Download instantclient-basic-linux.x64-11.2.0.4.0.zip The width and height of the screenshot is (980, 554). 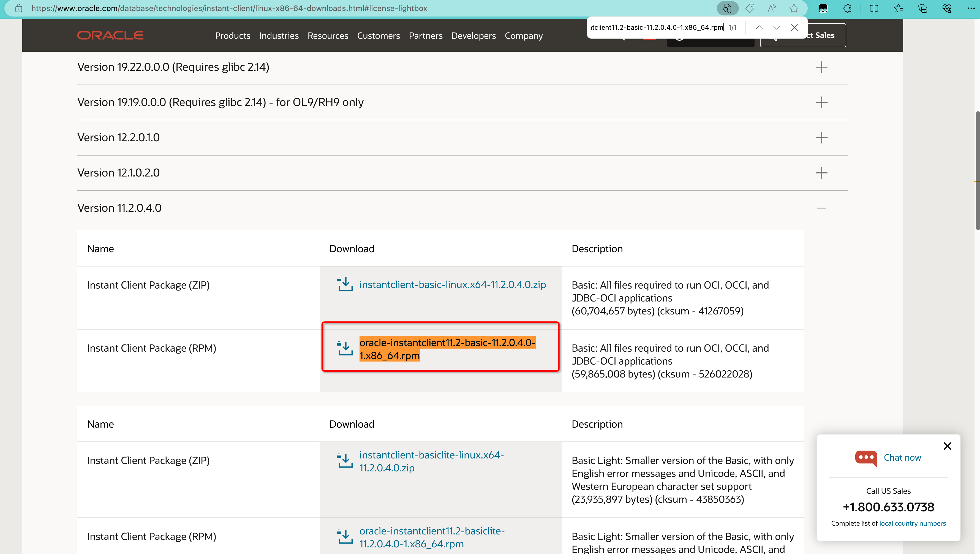(452, 285)
